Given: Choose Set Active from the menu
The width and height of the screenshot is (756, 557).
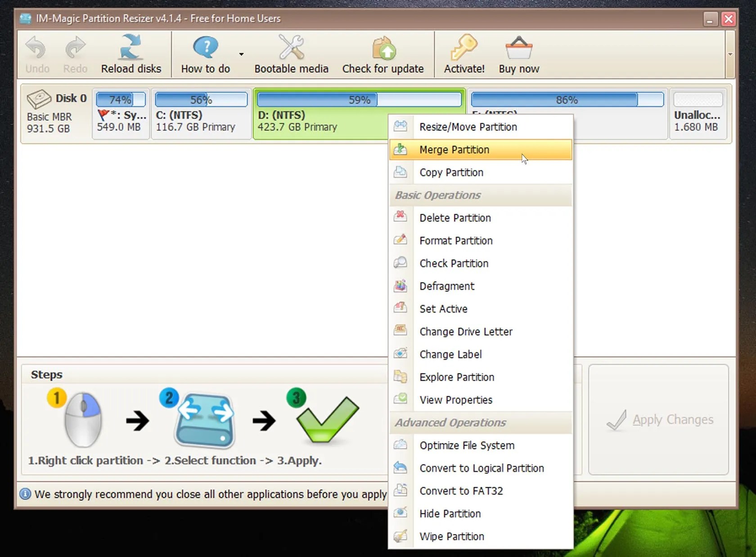Looking at the screenshot, I should [443, 309].
